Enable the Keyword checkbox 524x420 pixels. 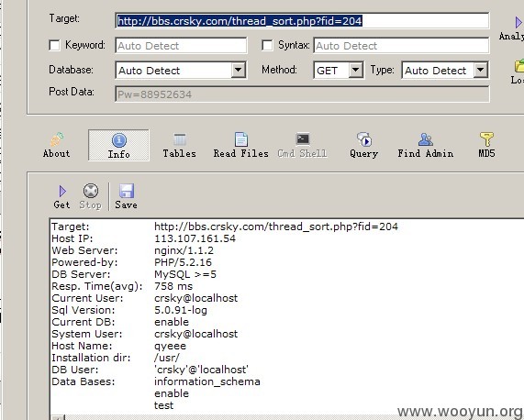tap(54, 45)
